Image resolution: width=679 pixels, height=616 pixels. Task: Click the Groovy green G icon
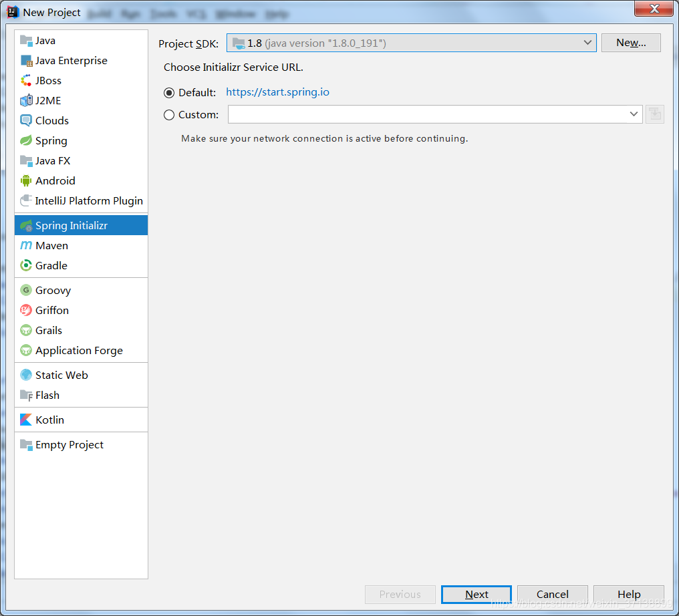[26, 290]
